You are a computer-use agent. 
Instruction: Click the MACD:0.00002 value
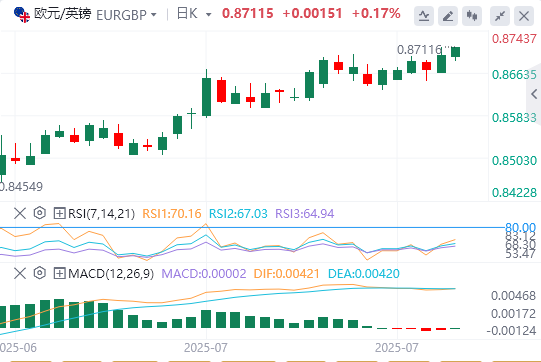click(x=204, y=274)
